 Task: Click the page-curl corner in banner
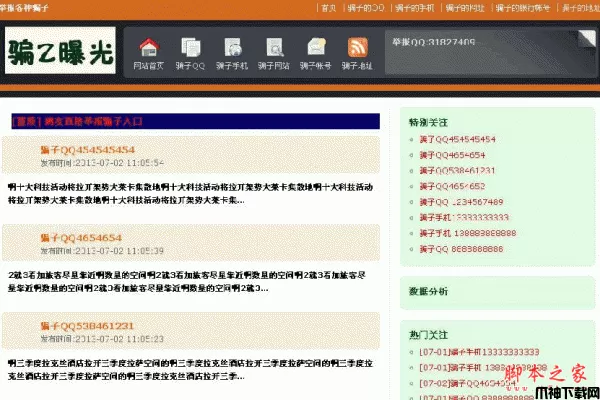(x=587, y=38)
